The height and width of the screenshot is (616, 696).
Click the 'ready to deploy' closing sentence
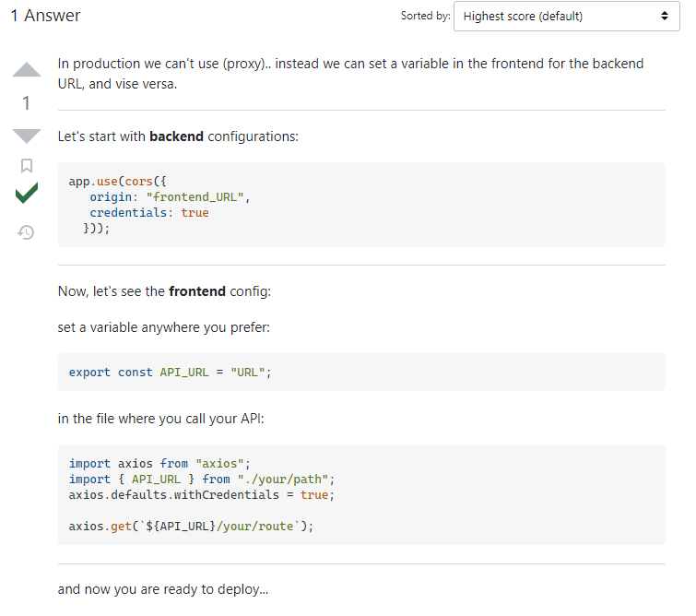(x=163, y=589)
